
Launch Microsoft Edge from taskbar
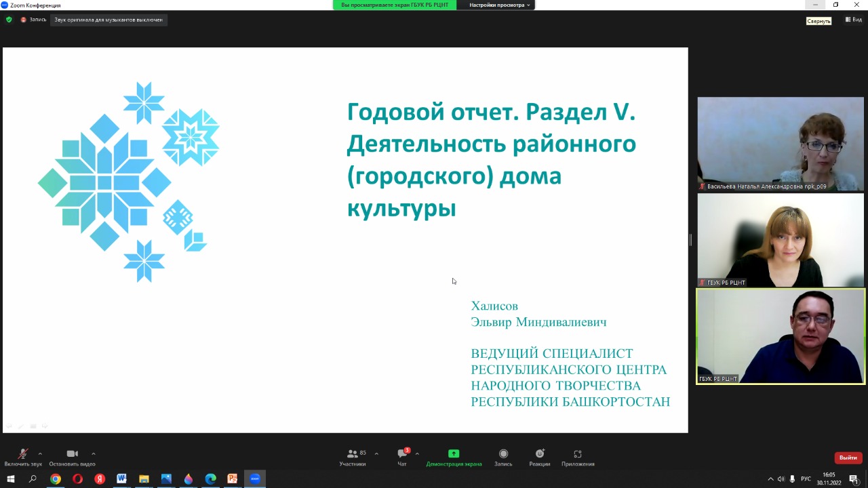[x=210, y=479]
